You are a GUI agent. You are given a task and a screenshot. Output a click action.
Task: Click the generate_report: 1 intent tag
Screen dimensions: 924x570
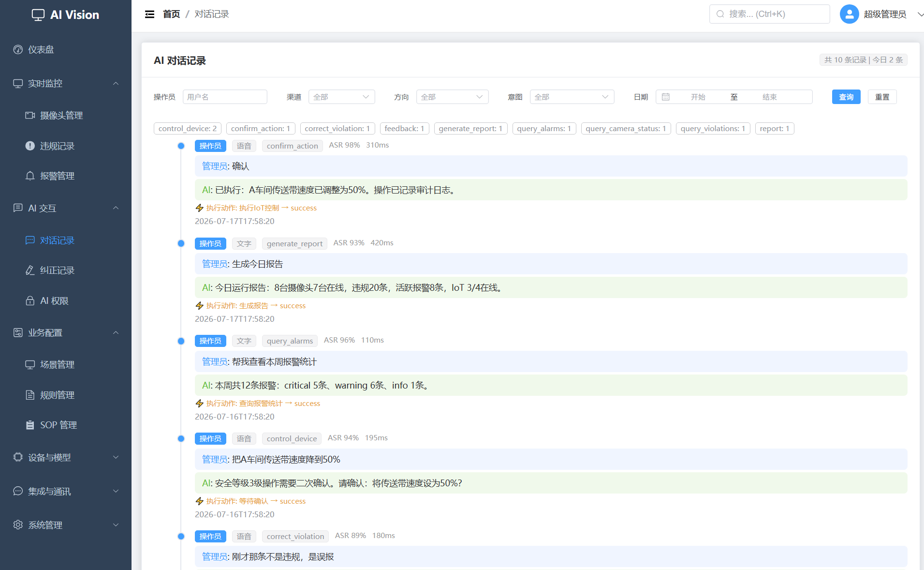click(x=470, y=128)
